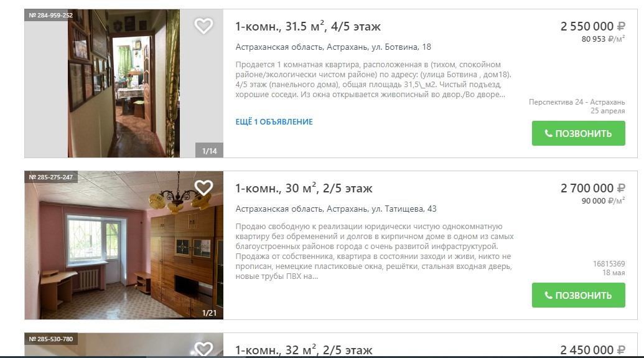Click the address ул. Татищева, 43
Screen dimensions: 644x358
pyautogui.click(x=404, y=209)
